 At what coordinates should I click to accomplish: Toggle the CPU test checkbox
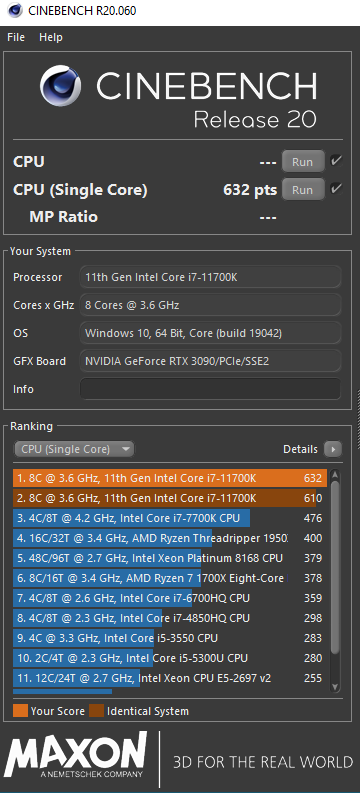click(336, 161)
